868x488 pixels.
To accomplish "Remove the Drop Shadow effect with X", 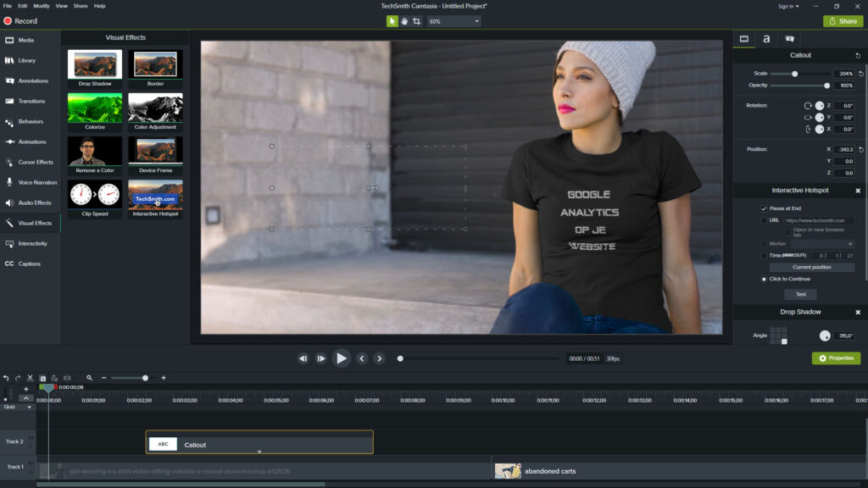I will point(858,312).
